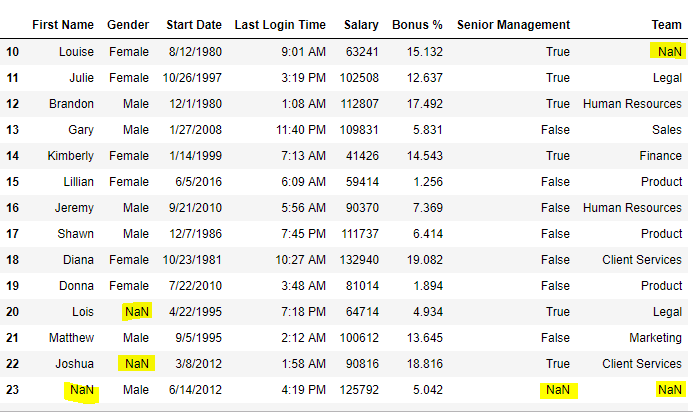Click highlighted NaN First Name in row 23

click(80, 390)
